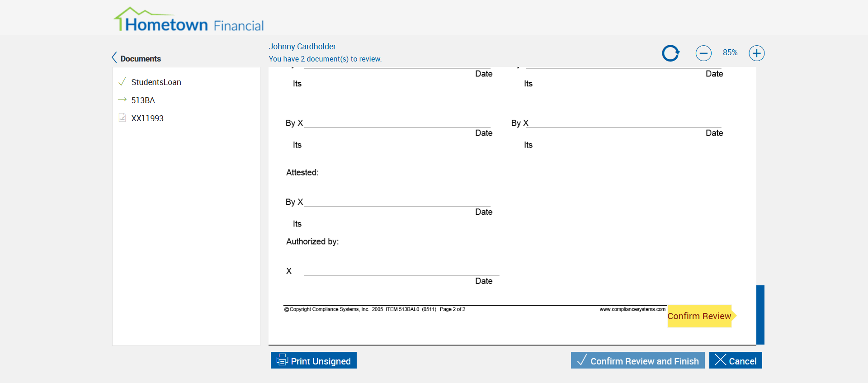Click the www.compliancesystems.com footer link
This screenshot has height=383, width=868.
pos(632,309)
